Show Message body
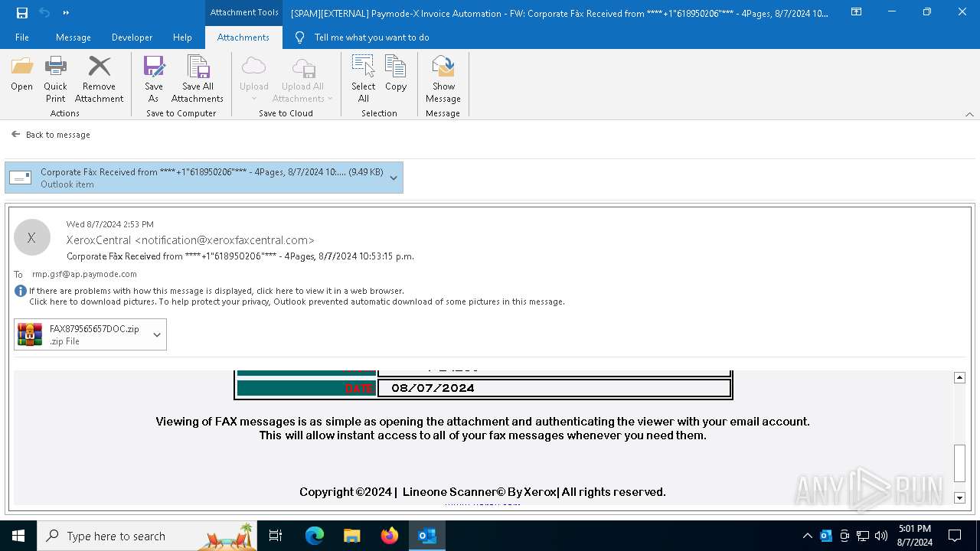 443,79
